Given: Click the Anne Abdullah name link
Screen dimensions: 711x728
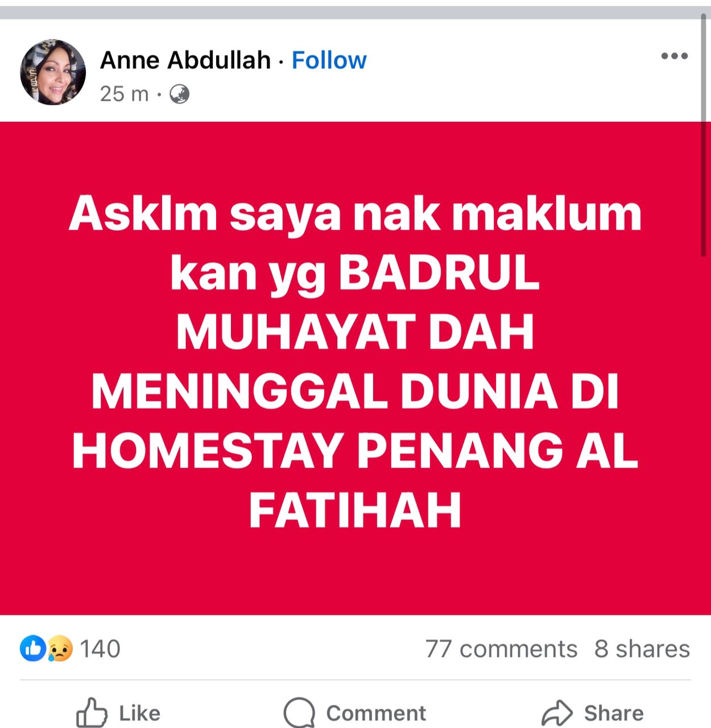Looking at the screenshot, I should [x=185, y=60].
